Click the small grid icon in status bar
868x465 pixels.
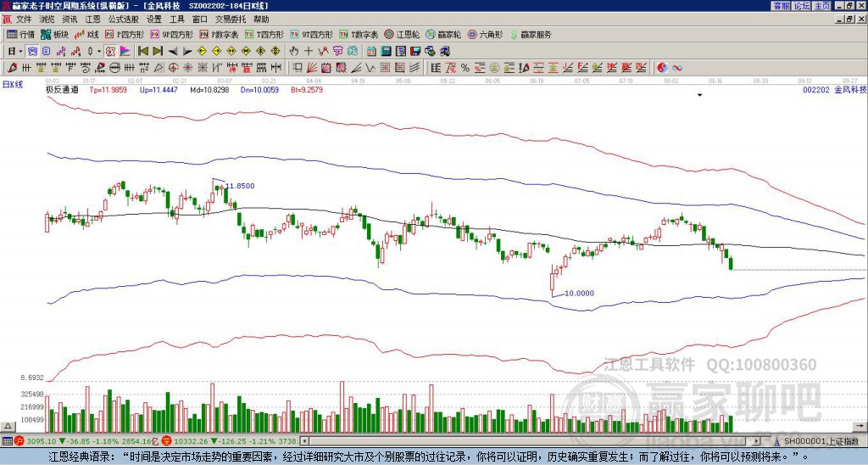pyautogui.click(x=7, y=441)
